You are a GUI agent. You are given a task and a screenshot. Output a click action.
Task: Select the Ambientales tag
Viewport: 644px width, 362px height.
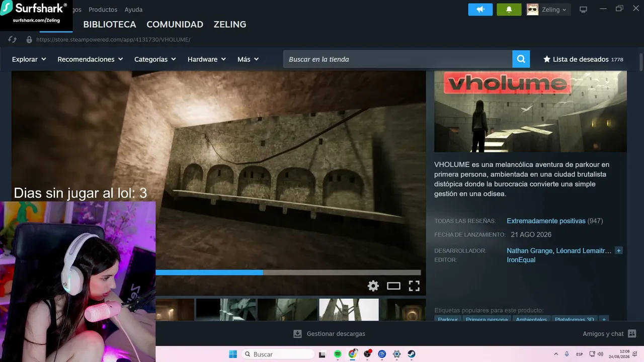pyautogui.click(x=531, y=319)
